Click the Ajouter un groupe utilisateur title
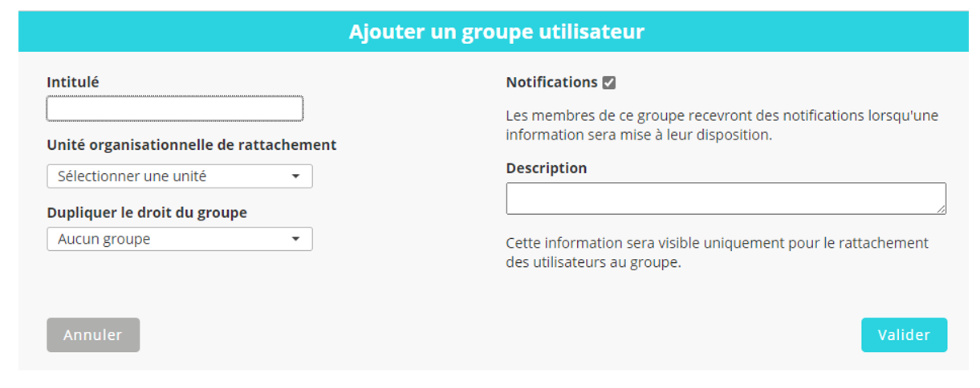Screen dimensions: 980x388 coord(496,32)
